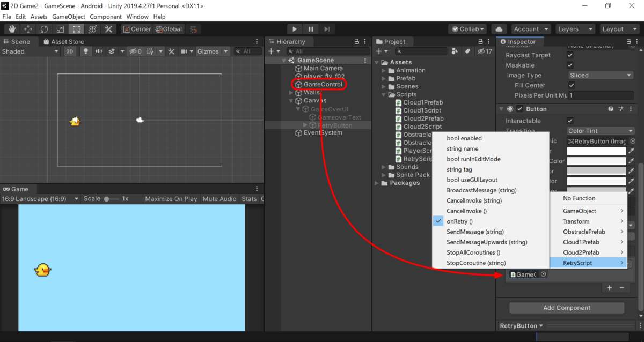Click the Pause button
The height and width of the screenshot is (342, 644).
311,29
